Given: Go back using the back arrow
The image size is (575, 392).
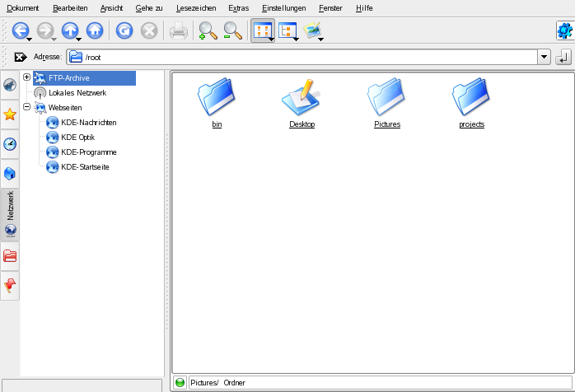Looking at the screenshot, I should [x=18, y=31].
